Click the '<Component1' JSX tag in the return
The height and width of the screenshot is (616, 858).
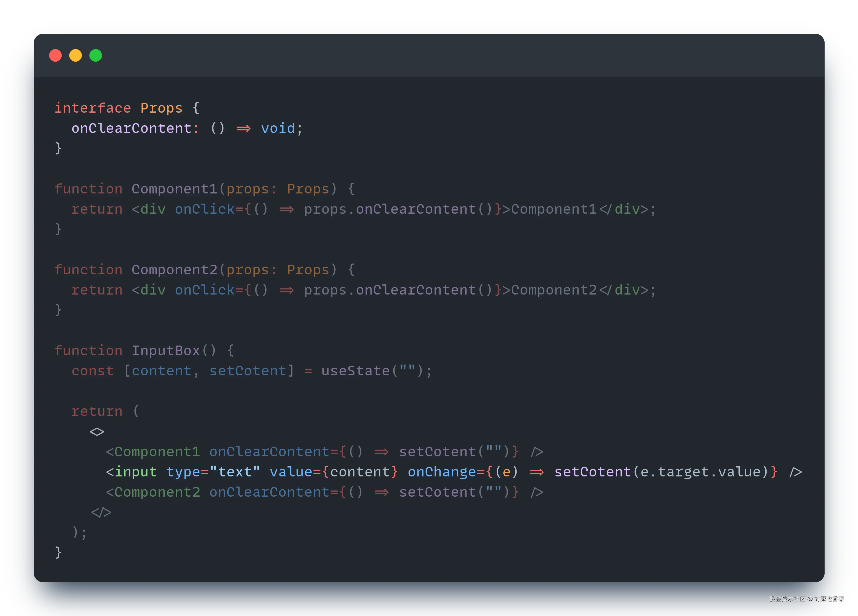tap(153, 452)
